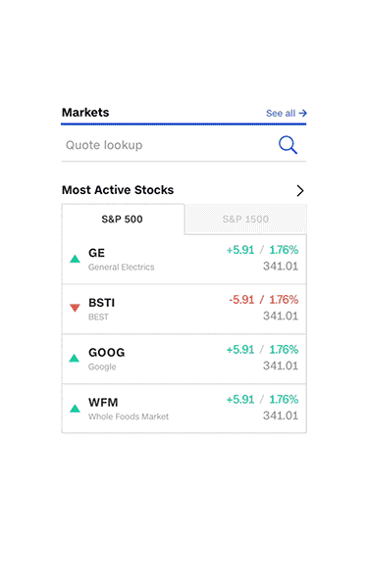Select the S&P 500 tab
This screenshot has width=367, height=588.
[123, 219]
